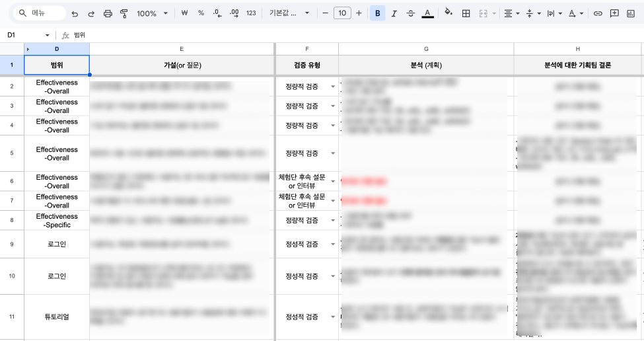The image size is (644, 341).
Task: Open row 10 정성적 검증 dropdown
Action: coord(333,276)
